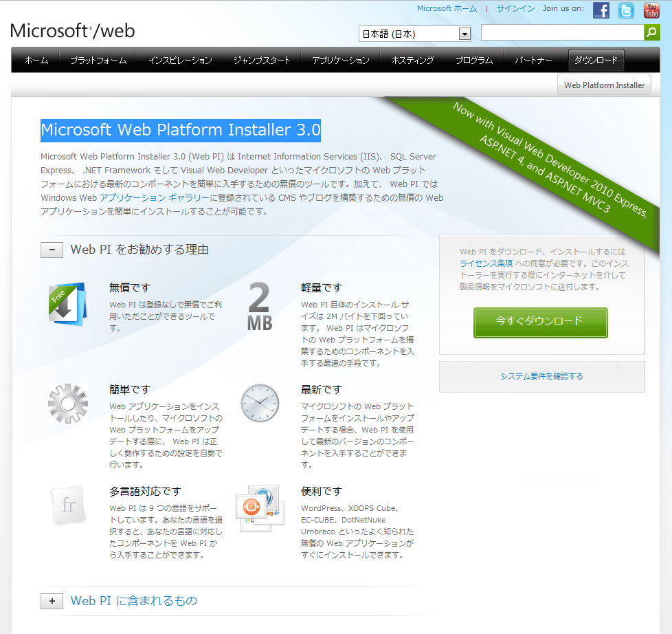The height and width of the screenshot is (634, 672).
Task: Click the 多言語対応です heading
Action: (145, 491)
